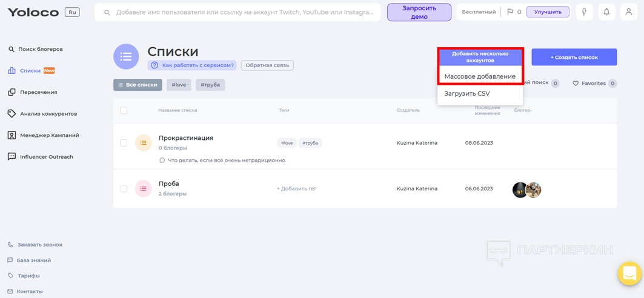Click the pink Проба list icon
Image resolution: width=644 pixels, height=298 pixels.
click(x=144, y=189)
